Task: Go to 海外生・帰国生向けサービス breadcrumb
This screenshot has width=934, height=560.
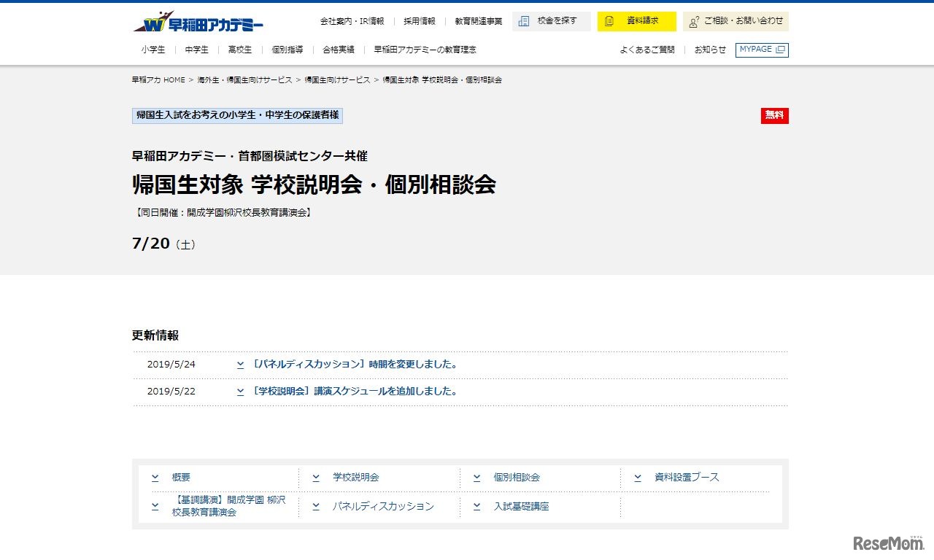Action: [244, 80]
